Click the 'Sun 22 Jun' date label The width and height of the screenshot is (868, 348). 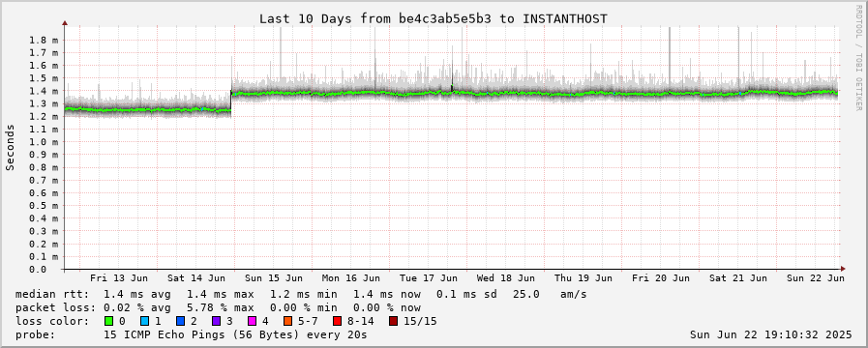(x=816, y=277)
